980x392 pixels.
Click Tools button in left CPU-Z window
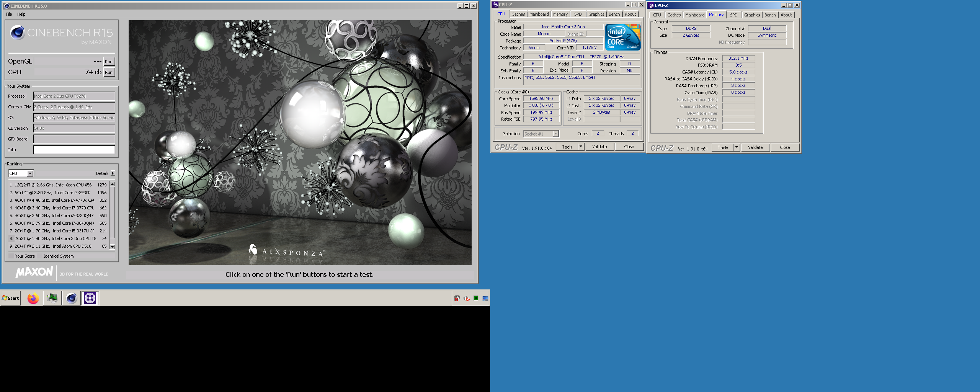pyautogui.click(x=567, y=147)
